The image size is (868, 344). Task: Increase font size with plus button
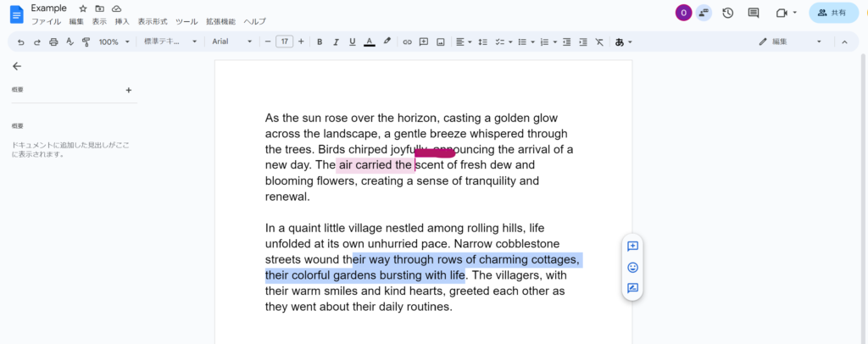coord(301,42)
